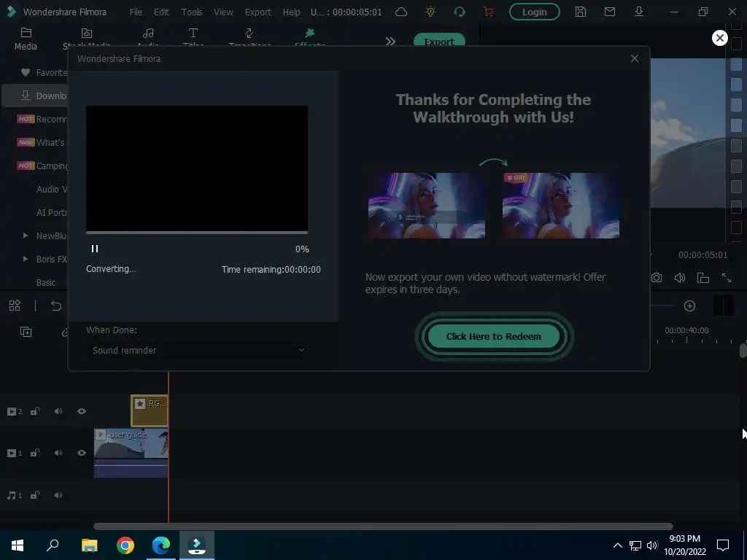
Task: Select AI Portrait category in sidebar
Action: (x=52, y=212)
